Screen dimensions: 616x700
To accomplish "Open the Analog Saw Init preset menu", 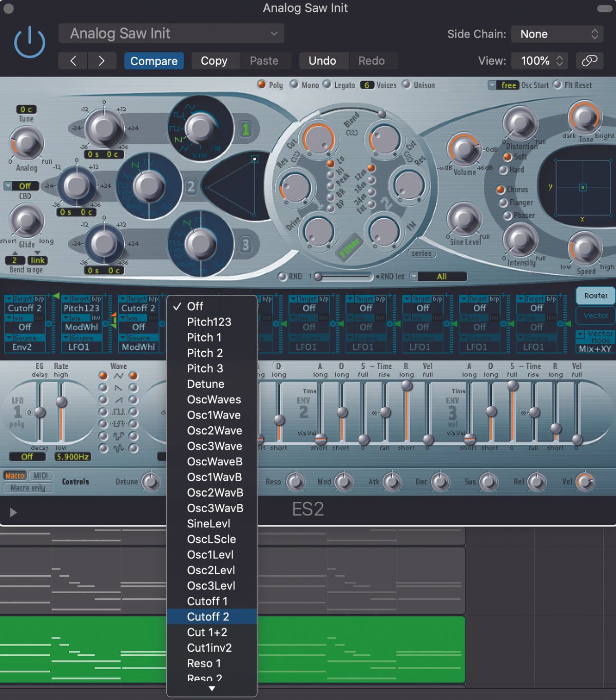I will pos(171,33).
